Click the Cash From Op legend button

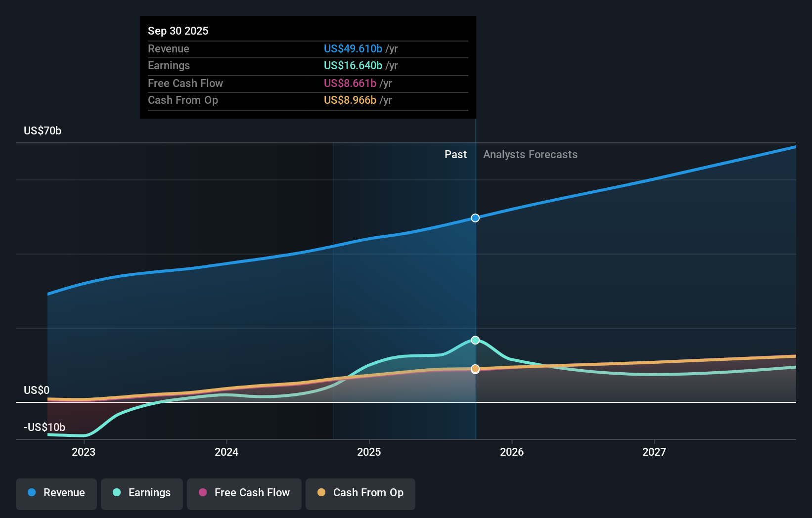[360, 493]
